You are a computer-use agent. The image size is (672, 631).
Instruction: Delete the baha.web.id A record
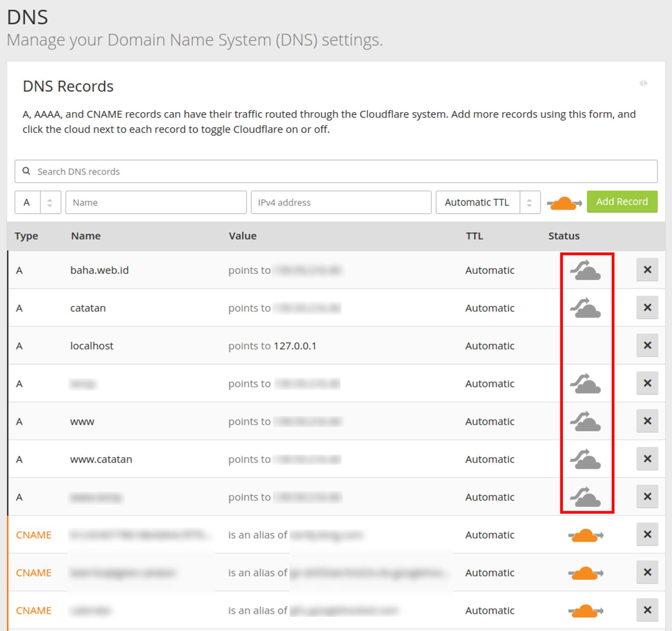coord(647,270)
